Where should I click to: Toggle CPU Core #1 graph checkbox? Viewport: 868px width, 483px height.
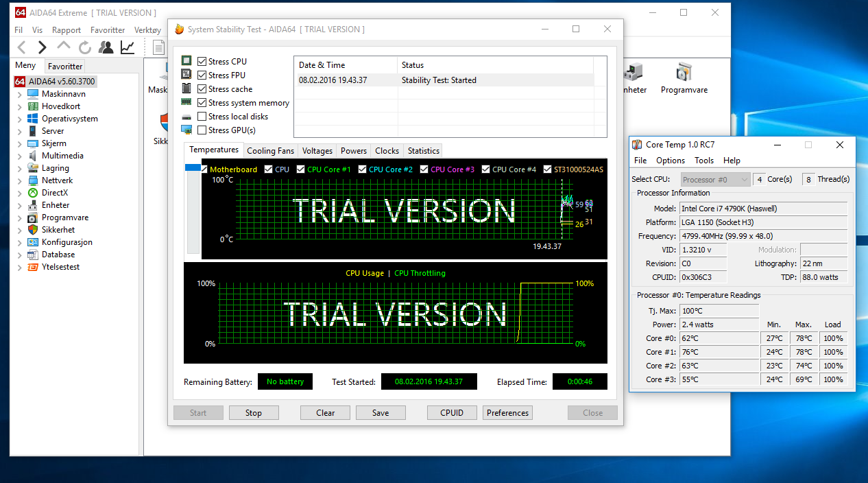[x=300, y=169]
